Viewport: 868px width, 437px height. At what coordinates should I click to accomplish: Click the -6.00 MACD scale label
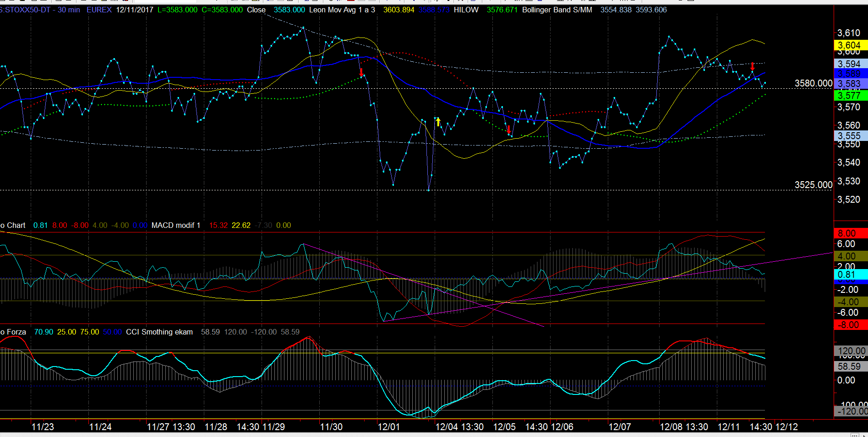click(x=848, y=313)
